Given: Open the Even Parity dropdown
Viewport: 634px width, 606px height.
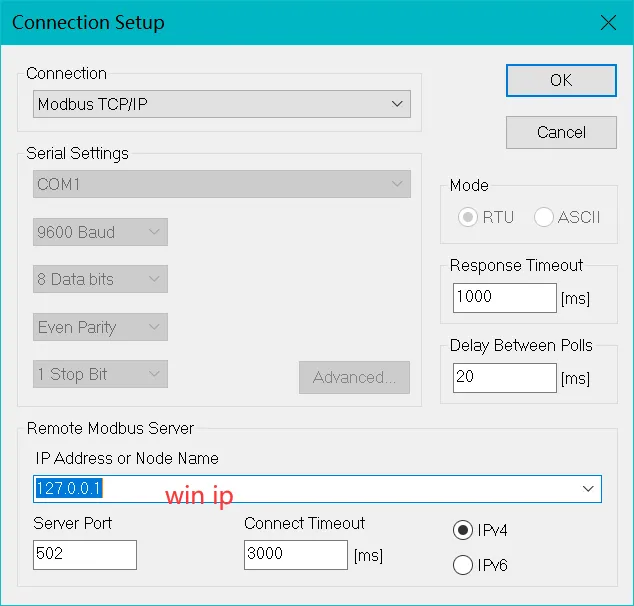Looking at the screenshot, I should (100, 327).
